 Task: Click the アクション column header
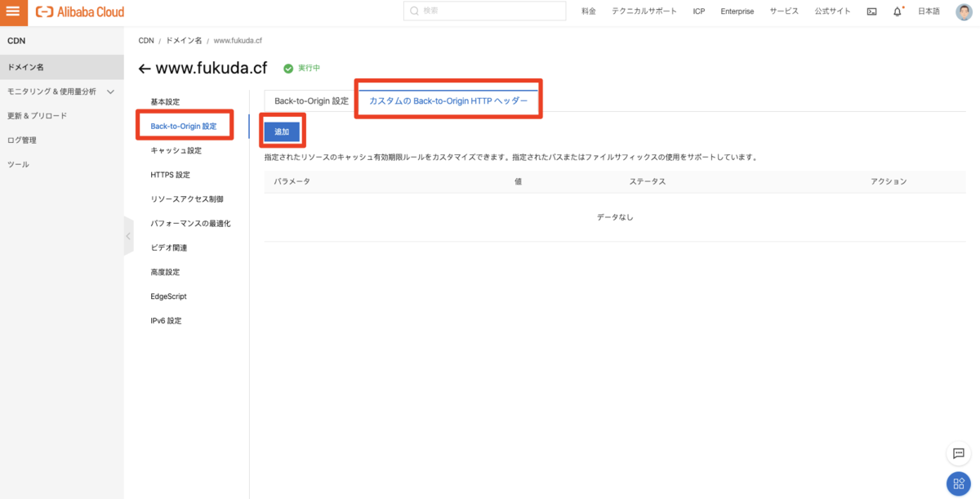(x=889, y=181)
